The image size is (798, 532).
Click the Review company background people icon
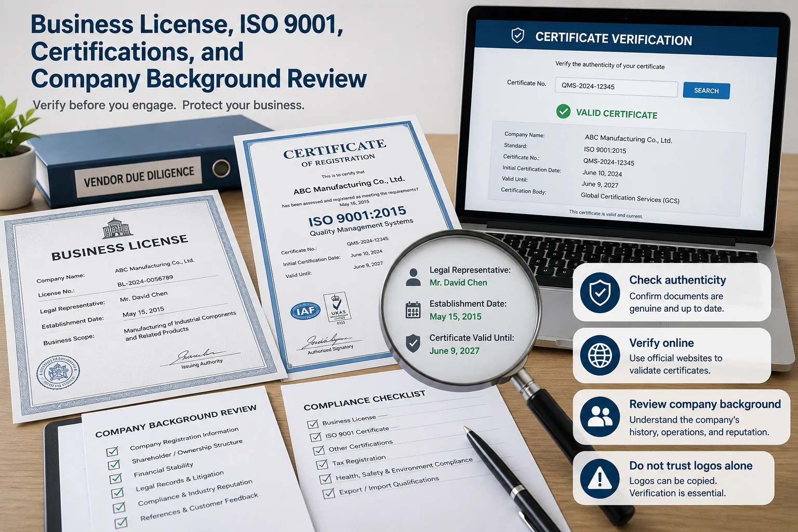tap(600, 416)
